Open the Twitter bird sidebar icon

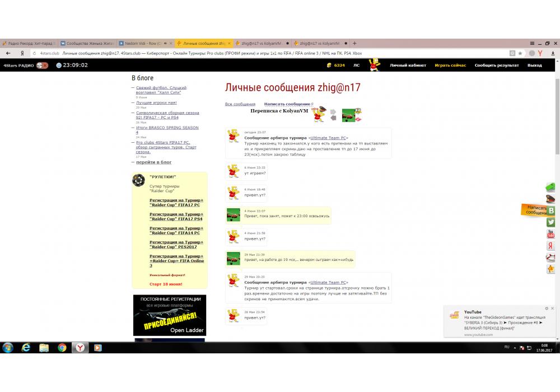(550, 222)
